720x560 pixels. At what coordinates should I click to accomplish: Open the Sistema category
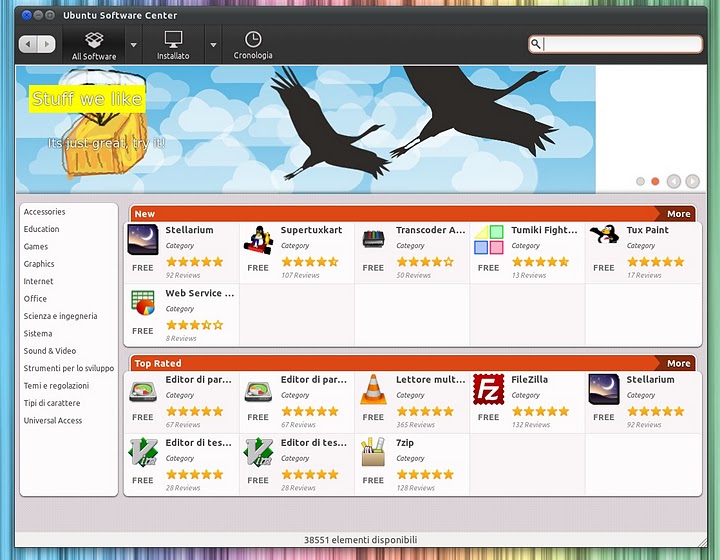coord(38,334)
